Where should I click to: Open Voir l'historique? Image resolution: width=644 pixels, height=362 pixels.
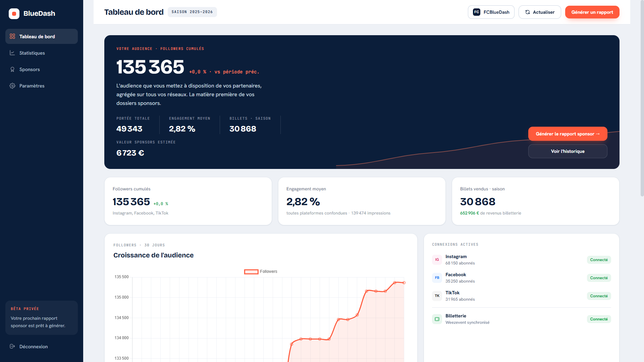coord(568,151)
